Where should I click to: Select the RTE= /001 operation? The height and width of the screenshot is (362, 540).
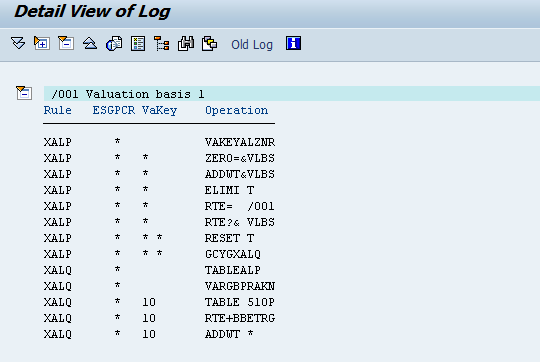(240, 206)
